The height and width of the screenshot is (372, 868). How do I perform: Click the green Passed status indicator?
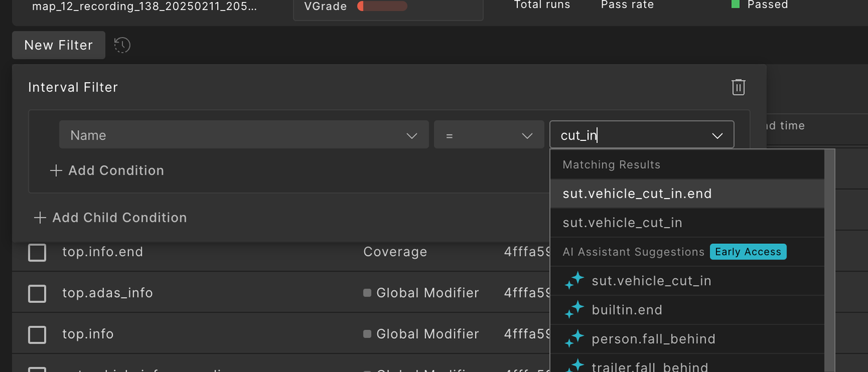coord(736,5)
